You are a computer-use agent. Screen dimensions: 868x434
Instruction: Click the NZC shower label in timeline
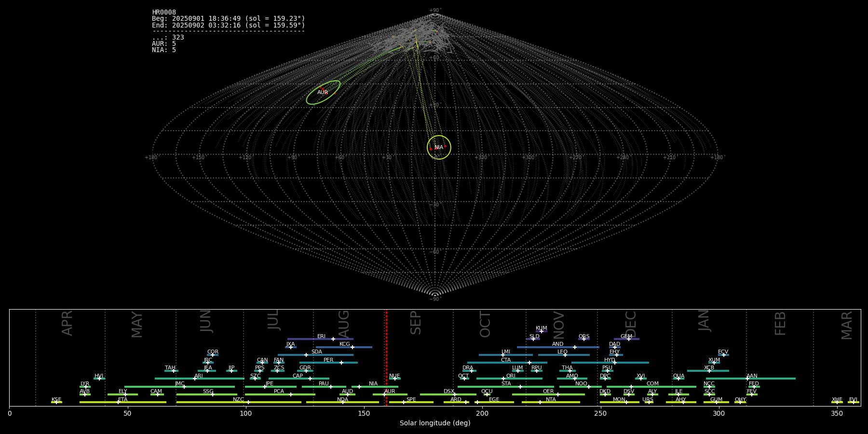tap(239, 400)
